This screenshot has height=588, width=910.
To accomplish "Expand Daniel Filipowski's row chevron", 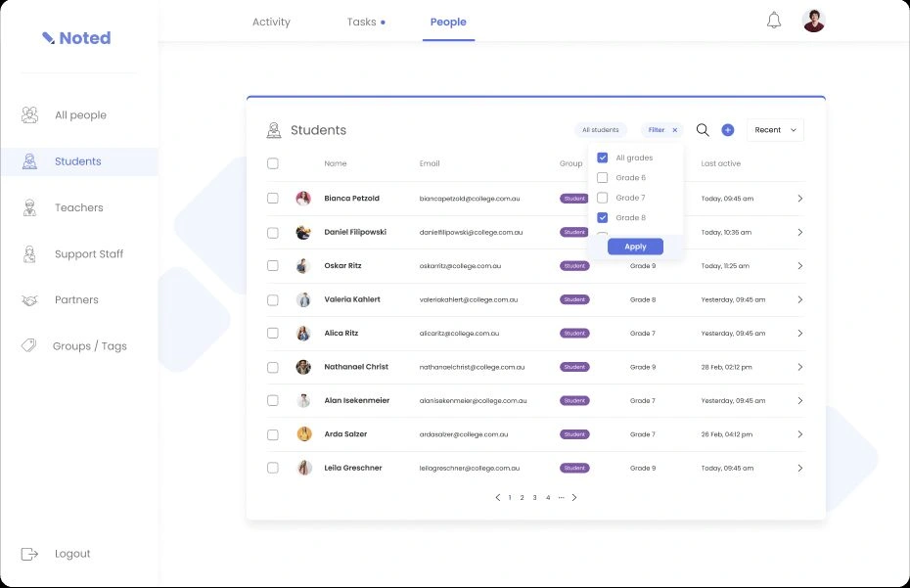I will (799, 232).
